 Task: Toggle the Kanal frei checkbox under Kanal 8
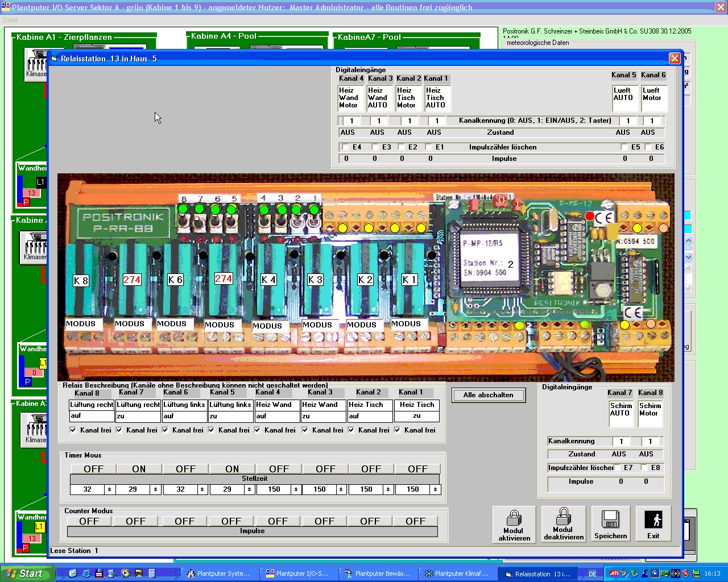[73, 430]
